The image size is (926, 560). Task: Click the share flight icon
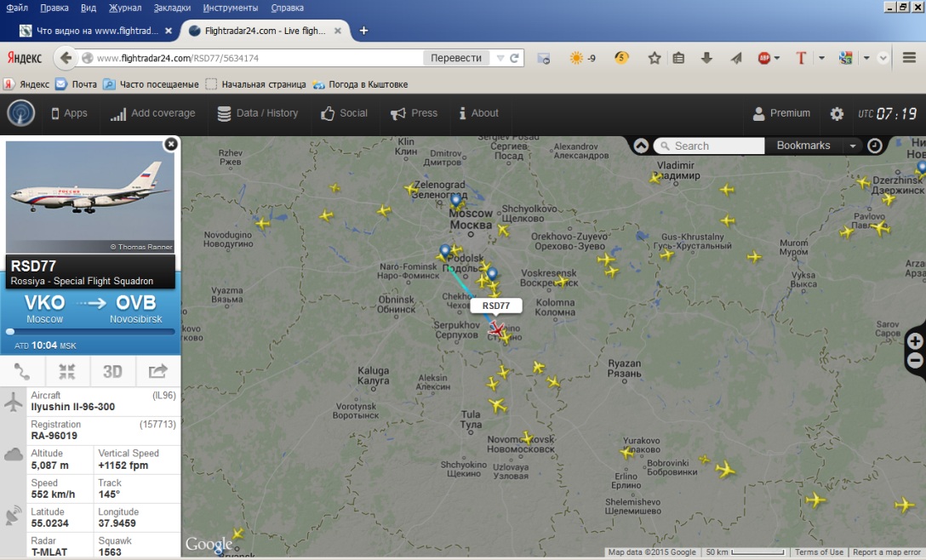(157, 372)
